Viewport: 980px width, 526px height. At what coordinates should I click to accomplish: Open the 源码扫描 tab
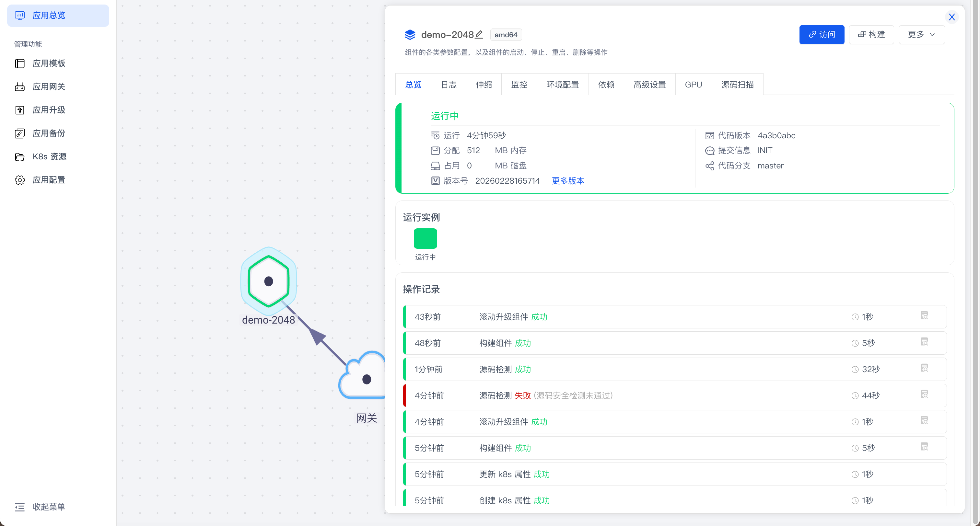[737, 85]
